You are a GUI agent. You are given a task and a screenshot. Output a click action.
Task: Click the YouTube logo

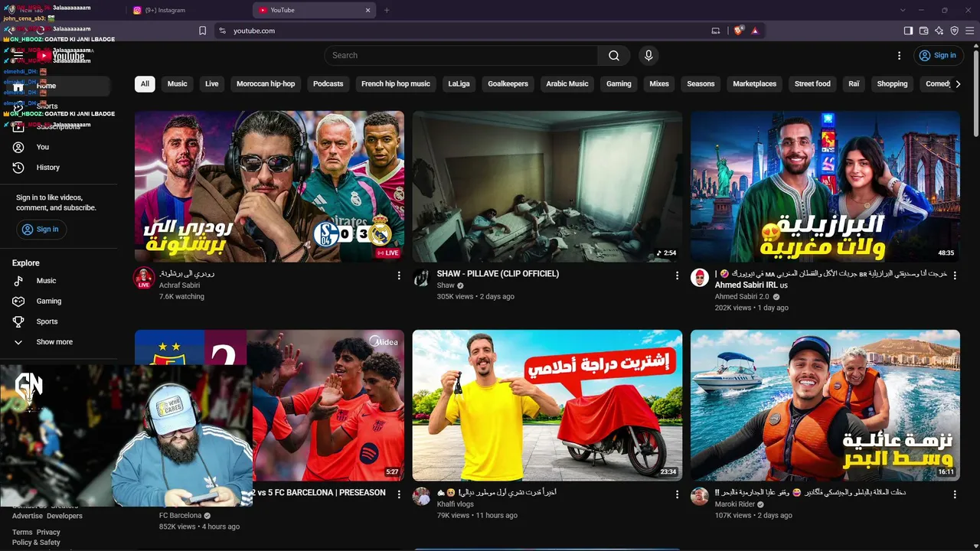coord(60,56)
